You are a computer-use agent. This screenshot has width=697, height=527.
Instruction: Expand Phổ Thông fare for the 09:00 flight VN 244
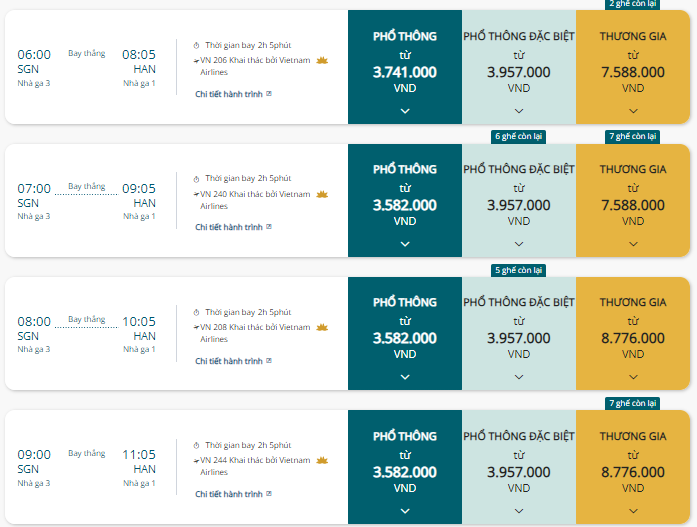(405, 511)
